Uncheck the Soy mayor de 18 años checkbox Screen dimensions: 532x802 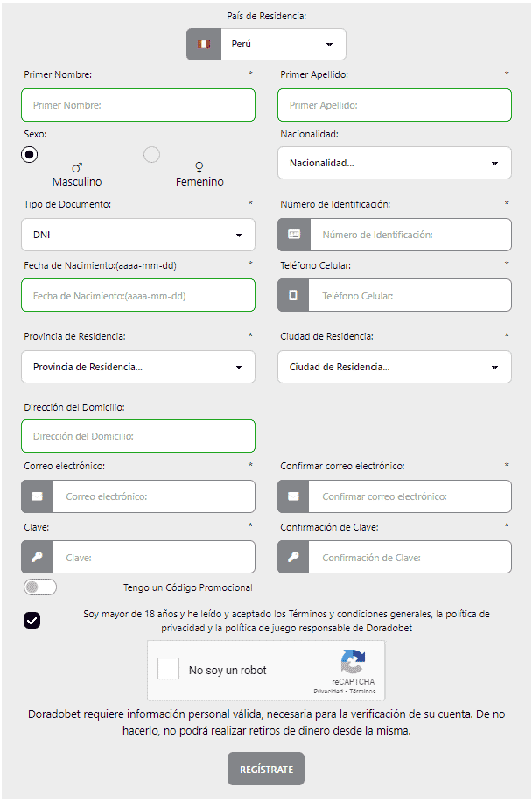coord(32,621)
